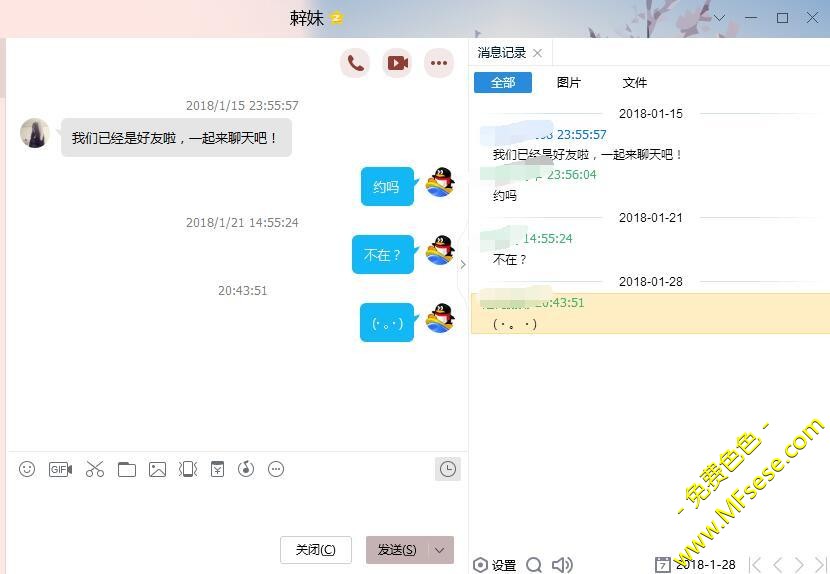Click the GIF recording icon
Viewport: 830px width, 574px height.
point(60,469)
